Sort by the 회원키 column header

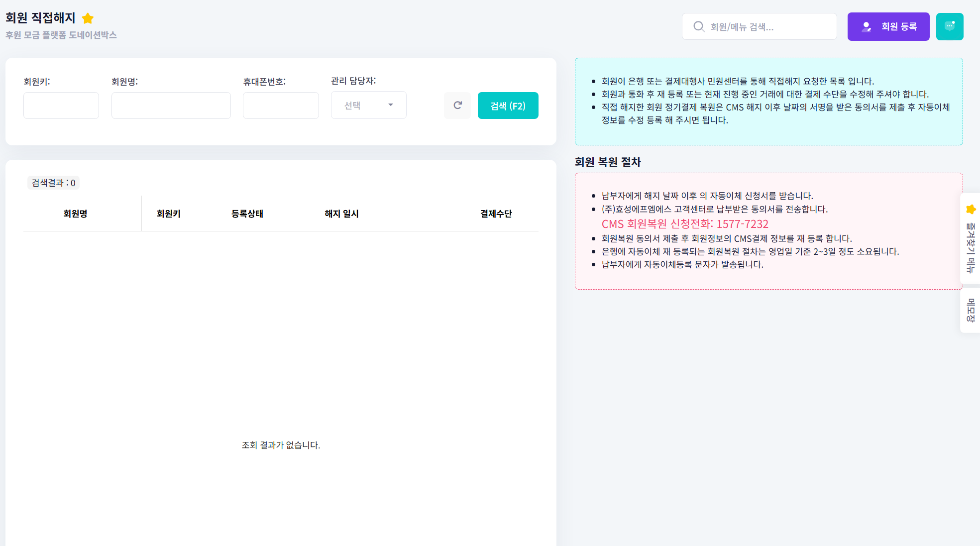(169, 214)
